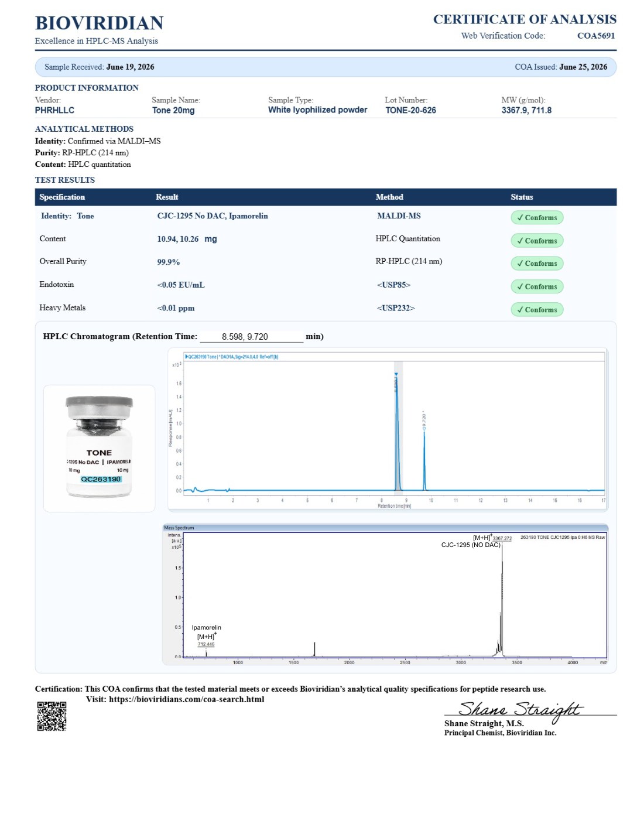Select the verification code COA5691
The image size is (644, 834).
[596, 36]
